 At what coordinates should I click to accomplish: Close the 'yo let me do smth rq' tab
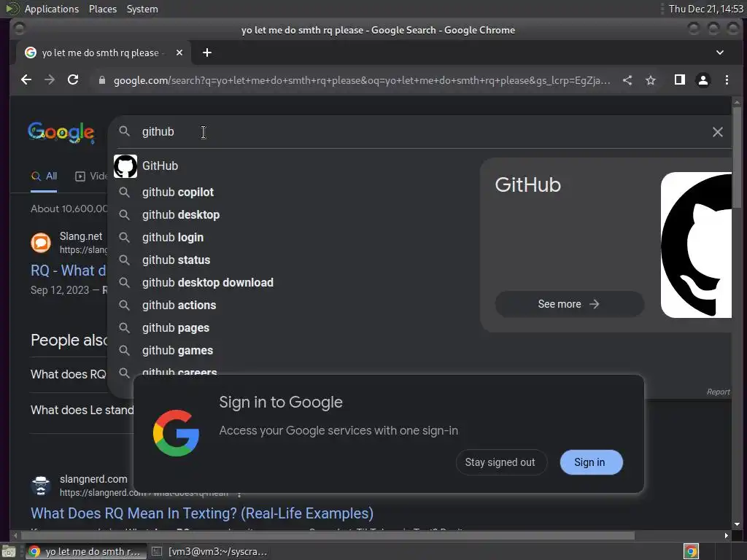[x=179, y=52]
